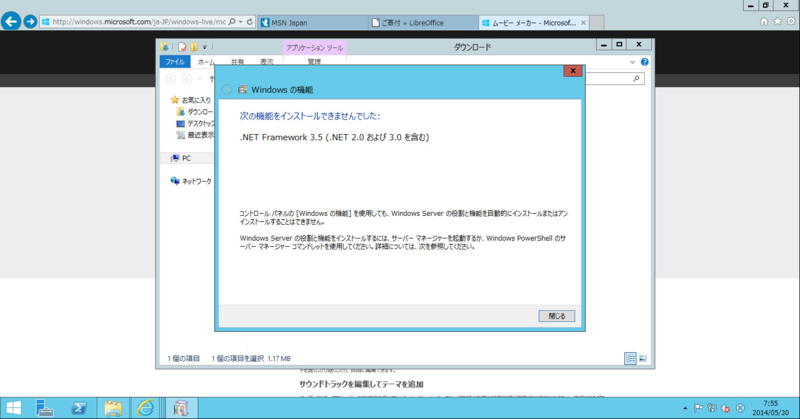Open the 管理 tab under アプリケーション ツール
The height and width of the screenshot is (419, 800).
[314, 62]
